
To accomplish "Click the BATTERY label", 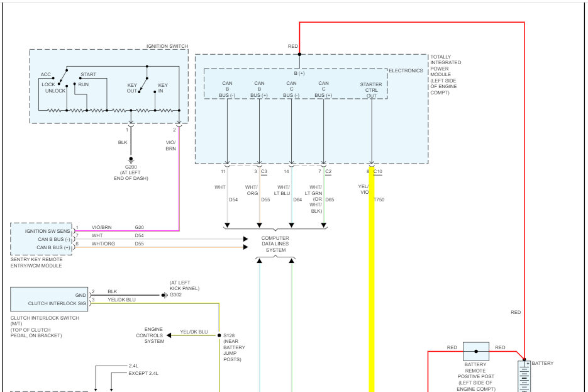I will [x=542, y=363].
